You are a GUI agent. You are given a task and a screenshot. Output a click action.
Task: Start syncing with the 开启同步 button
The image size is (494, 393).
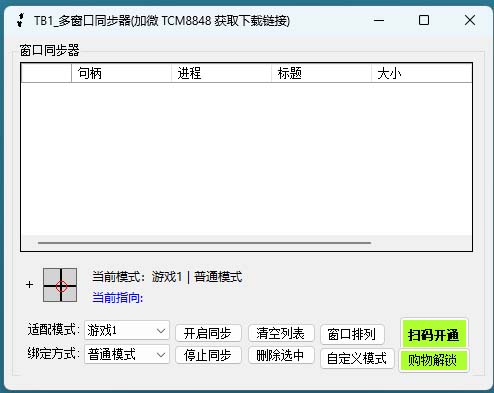coord(208,333)
